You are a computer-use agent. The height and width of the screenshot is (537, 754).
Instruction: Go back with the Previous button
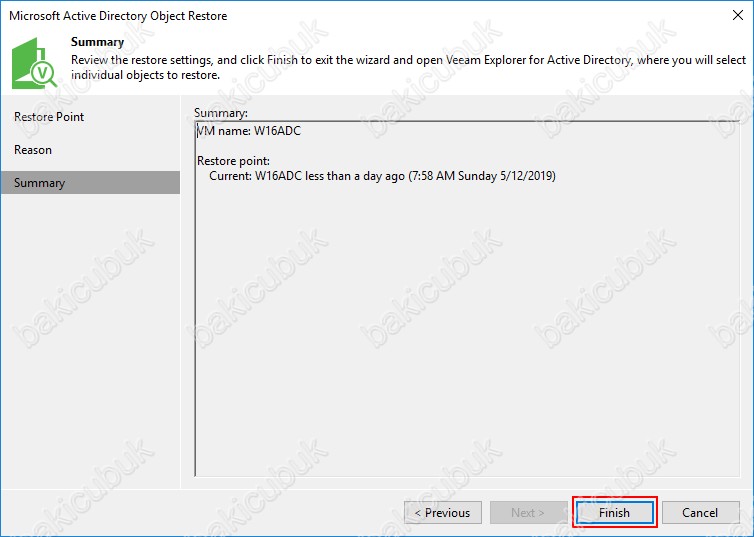point(443,512)
